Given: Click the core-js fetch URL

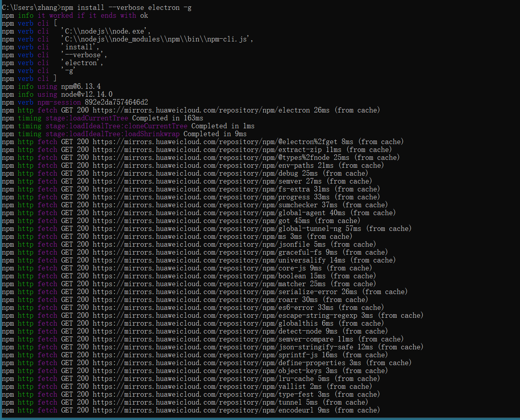Looking at the screenshot, I should point(199,268).
